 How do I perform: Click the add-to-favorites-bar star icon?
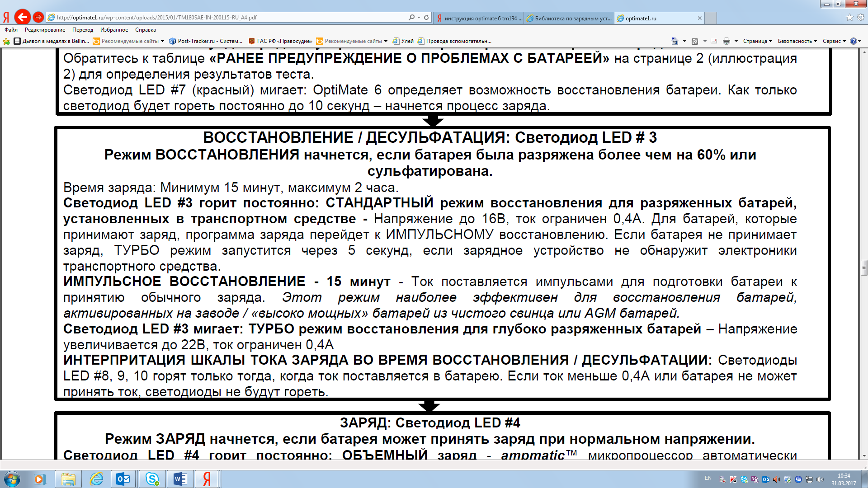[x=6, y=41]
